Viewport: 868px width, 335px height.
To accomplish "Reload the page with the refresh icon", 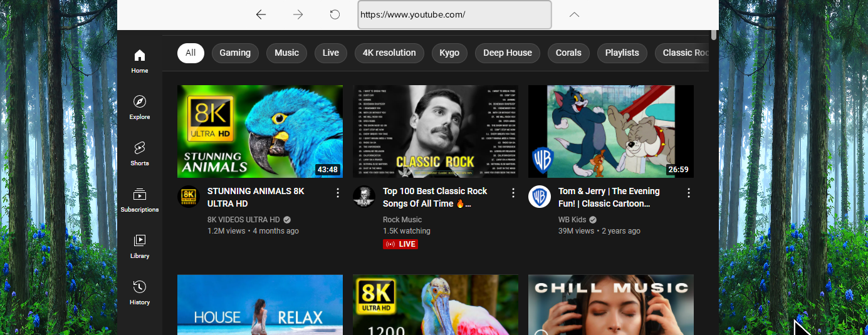I will pyautogui.click(x=335, y=14).
